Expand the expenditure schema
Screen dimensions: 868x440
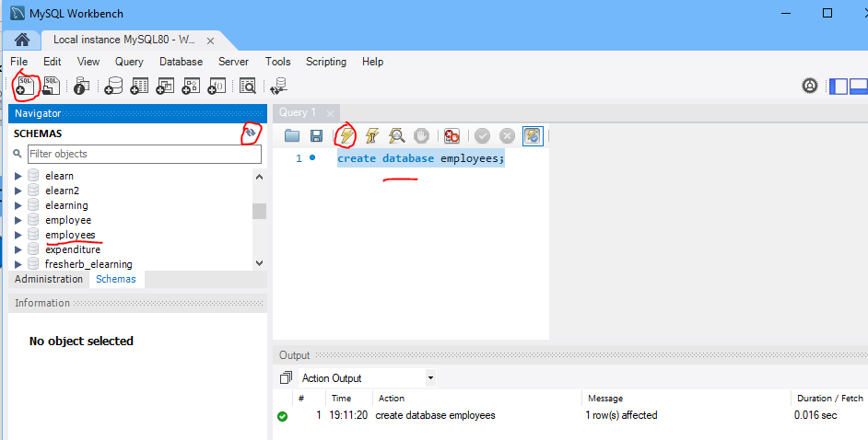[x=18, y=249]
